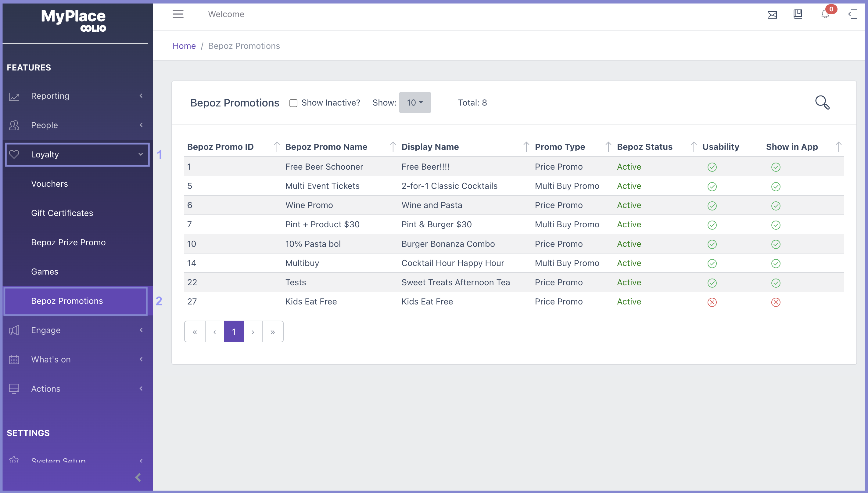The width and height of the screenshot is (868, 493).
Task: Toggle Show in App for Free Beer
Action: [x=776, y=167]
